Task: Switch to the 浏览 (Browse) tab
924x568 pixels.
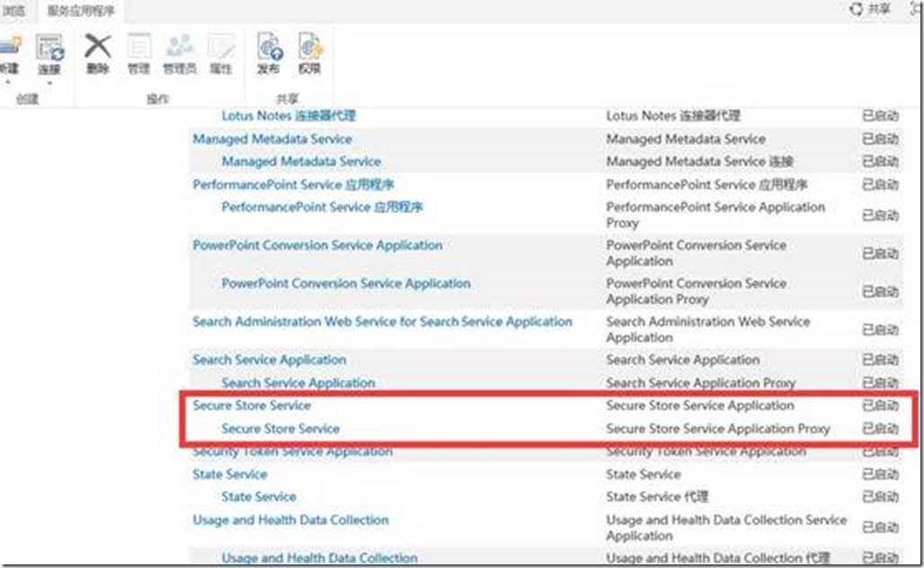Action: click(x=13, y=11)
